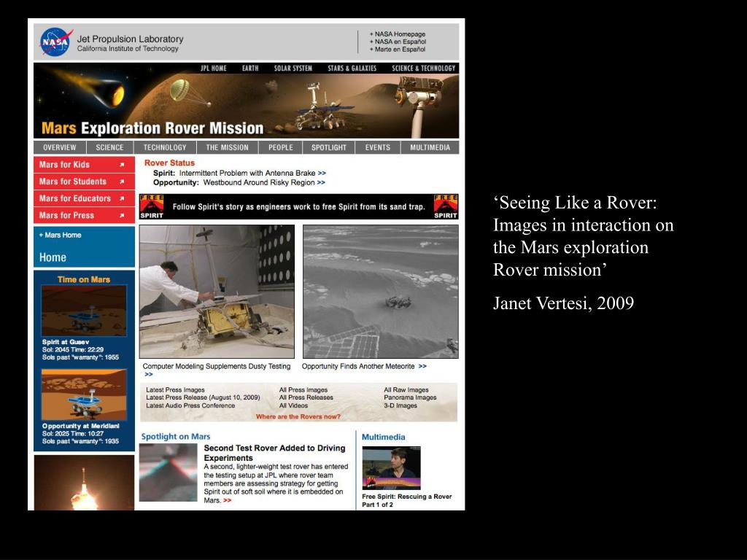
Task: Open NASA en Español link
Action: coord(398,42)
